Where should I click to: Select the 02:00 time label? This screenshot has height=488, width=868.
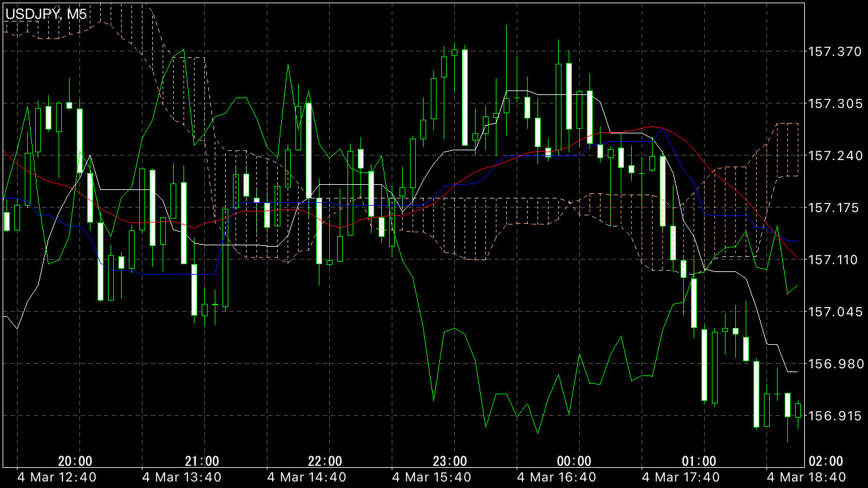[825, 461]
